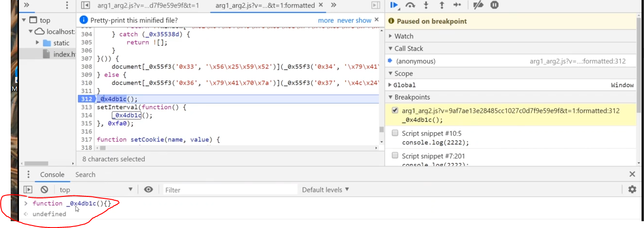Open the Default levels dropdown
The height and width of the screenshot is (228, 644).
click(x=325, y=190)
